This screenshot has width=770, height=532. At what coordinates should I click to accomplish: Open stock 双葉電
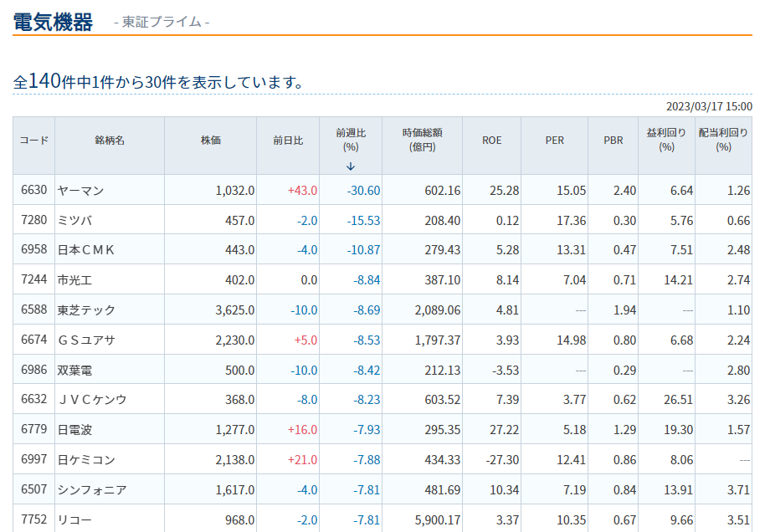(x=74, y=370)
